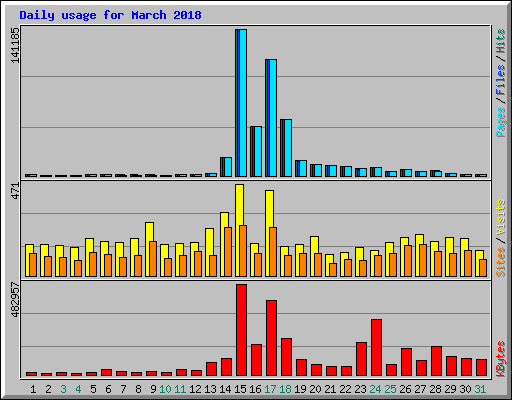512x400 pixels.
Task: Click the red KBytes bar for day 16
Action: [256, 360]
